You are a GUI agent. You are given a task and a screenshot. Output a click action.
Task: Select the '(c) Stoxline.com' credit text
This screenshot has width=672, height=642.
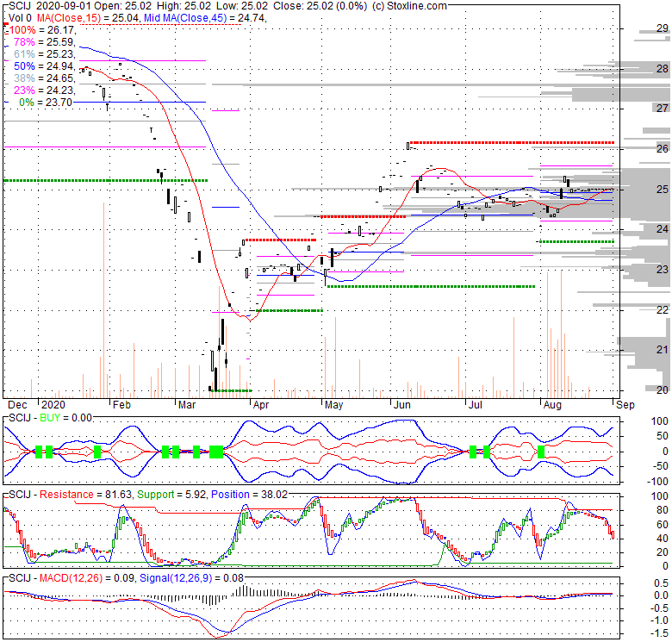pyautogui.click(x=410, y=6)
